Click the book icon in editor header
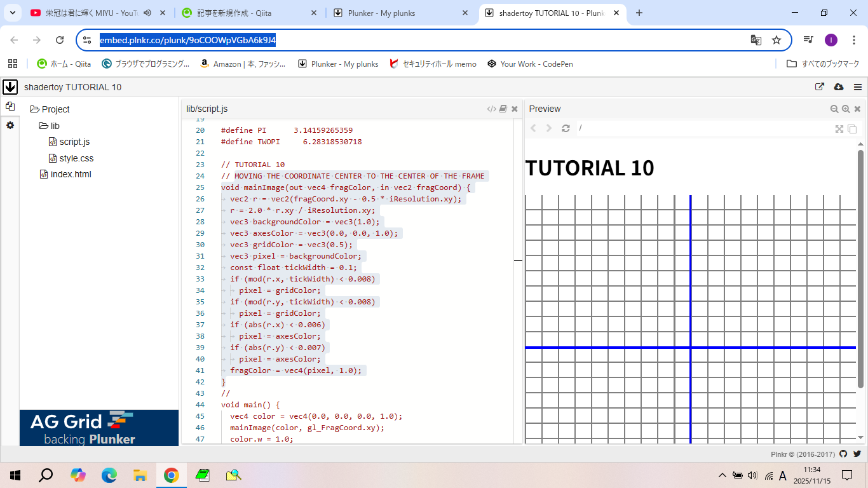Screen dimensions: 868x488 click(x=503, y=109)
